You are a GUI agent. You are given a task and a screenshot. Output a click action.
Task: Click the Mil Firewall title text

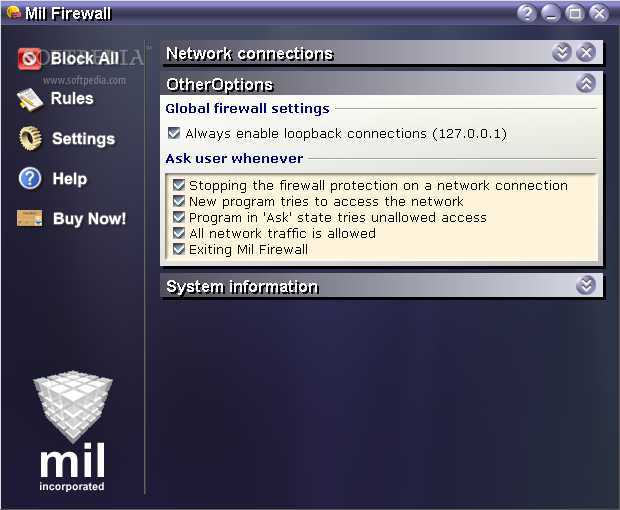tap(68, 13)
